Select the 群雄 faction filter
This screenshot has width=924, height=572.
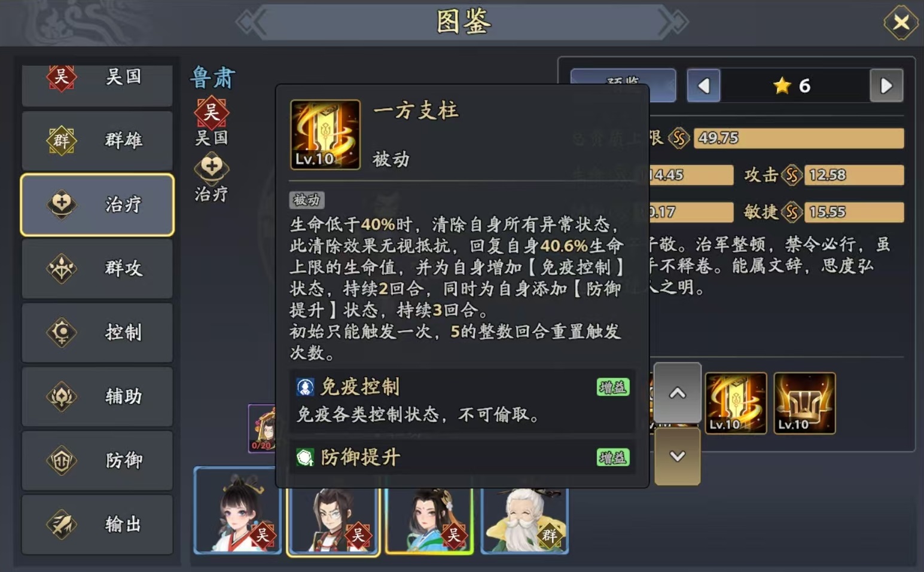click(x=97, y=140)
